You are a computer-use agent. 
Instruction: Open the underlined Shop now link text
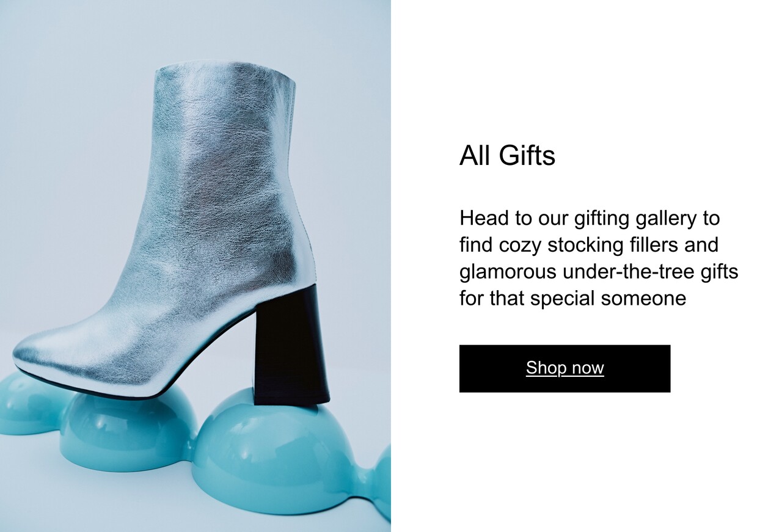(x=565, y=368)
